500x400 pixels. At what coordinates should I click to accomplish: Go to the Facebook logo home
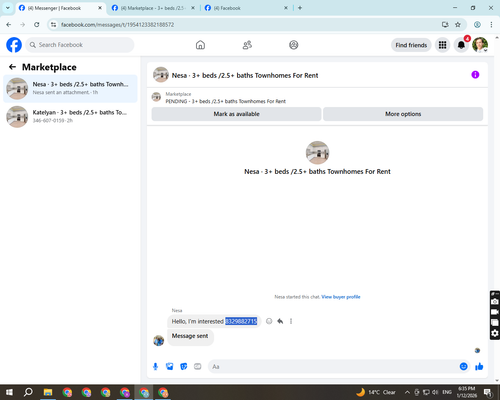pos(14,45)
